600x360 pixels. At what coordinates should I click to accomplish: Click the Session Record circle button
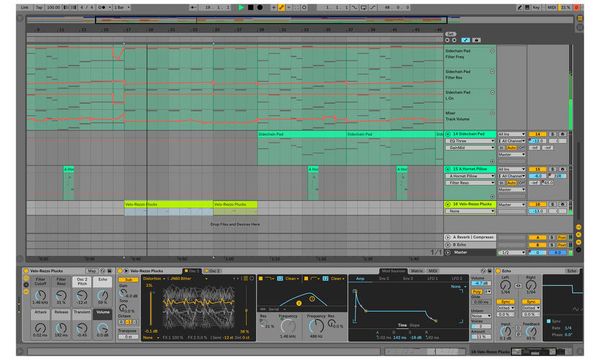coord(304,7)
